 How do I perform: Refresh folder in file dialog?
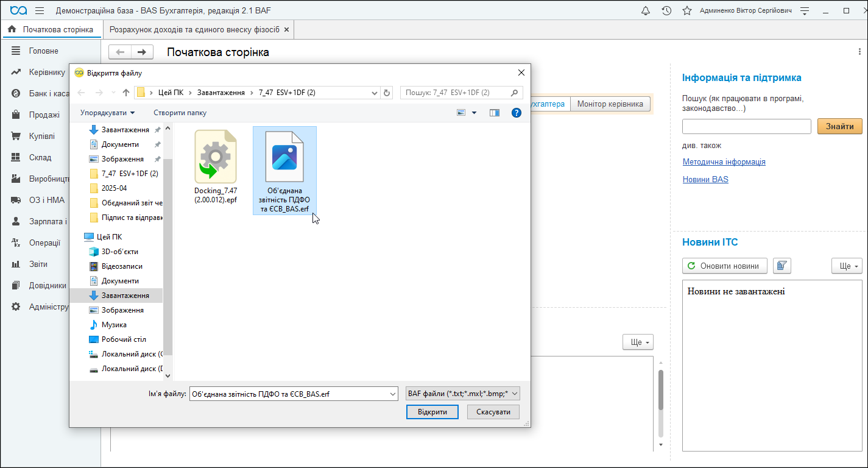click(x=387, y=93)
